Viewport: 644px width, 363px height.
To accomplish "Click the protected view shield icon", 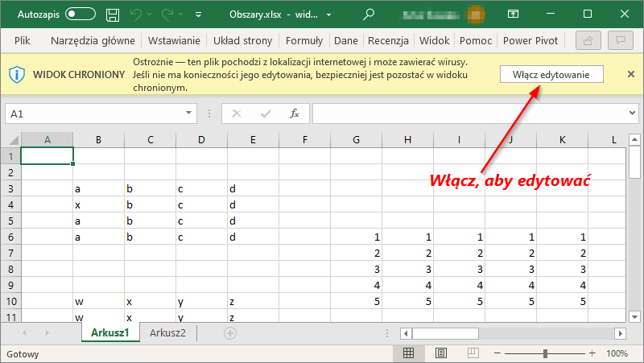I will click(x=17, y=75).
